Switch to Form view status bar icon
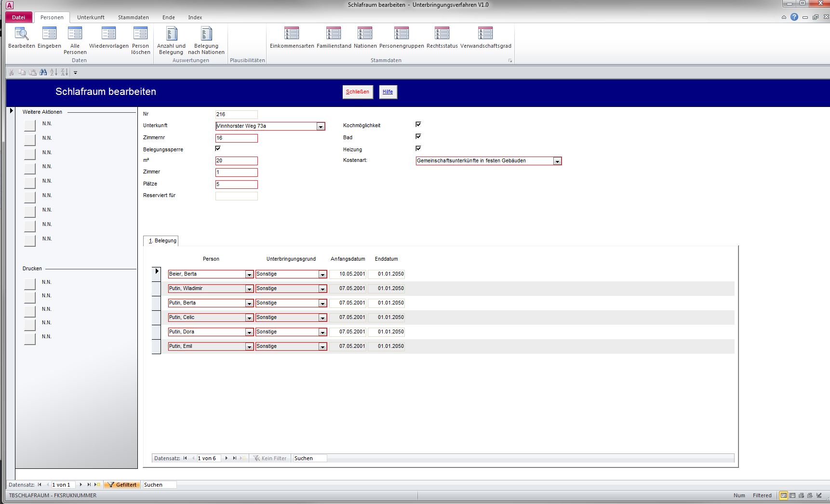The image size is (830, 504). click(x=784, y=495)
